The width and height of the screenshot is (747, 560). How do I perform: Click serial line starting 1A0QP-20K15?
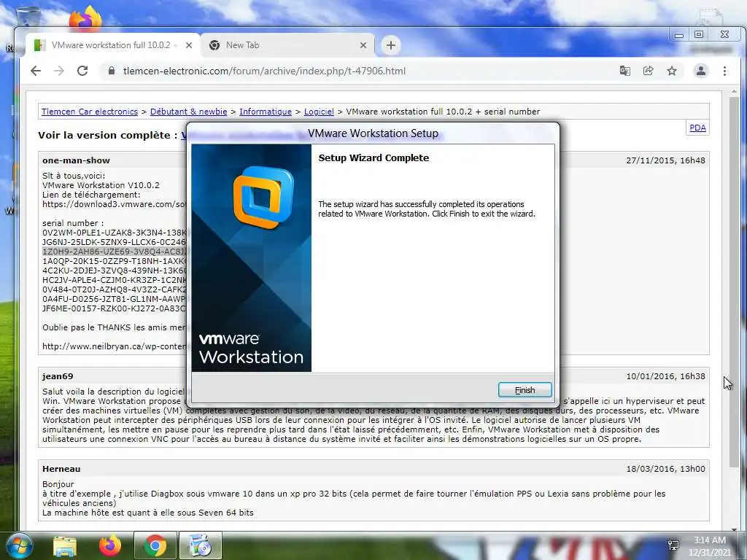[114, 261]
